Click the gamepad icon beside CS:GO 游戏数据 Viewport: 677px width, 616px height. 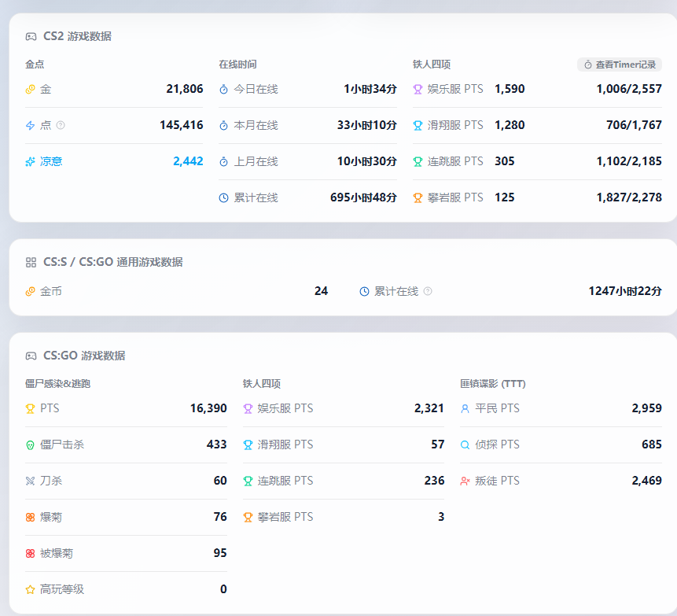coord(31,356)
